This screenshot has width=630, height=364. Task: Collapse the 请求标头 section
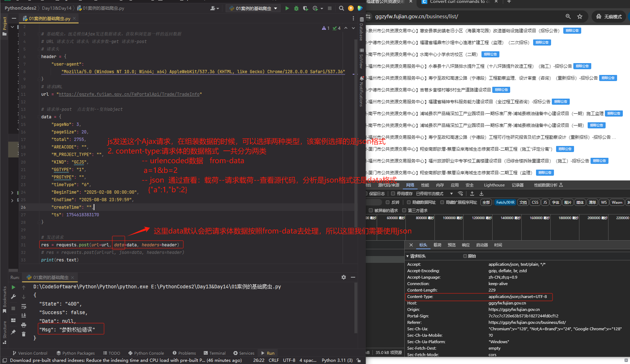[408, 256]
